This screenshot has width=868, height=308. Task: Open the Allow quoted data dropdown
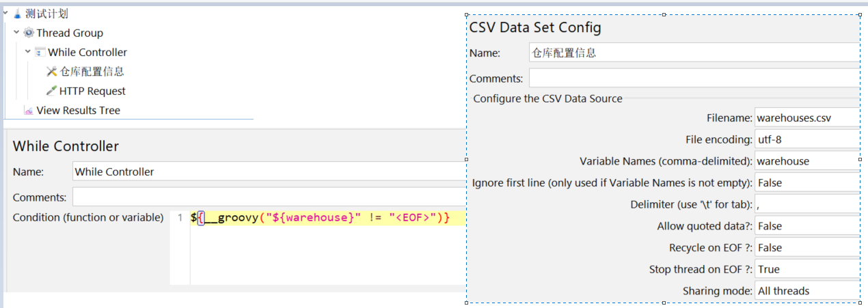pyautogui.click(x=807, y=226)
